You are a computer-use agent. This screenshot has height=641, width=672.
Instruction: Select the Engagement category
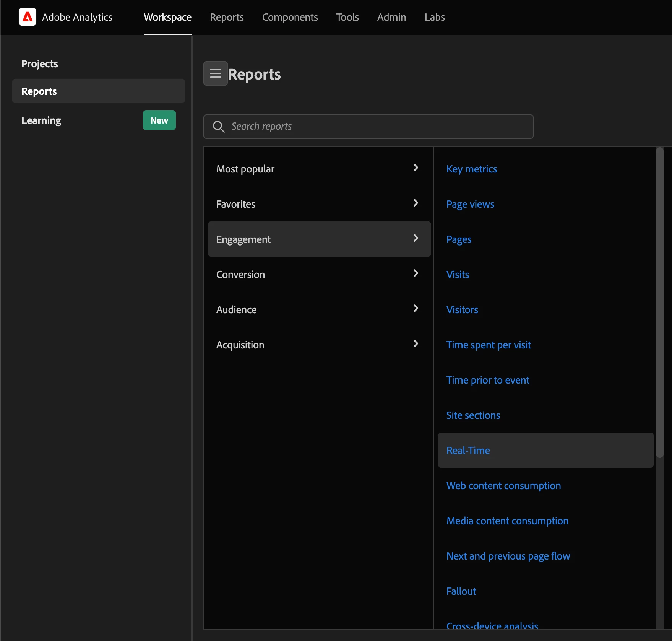click(320, 239)
